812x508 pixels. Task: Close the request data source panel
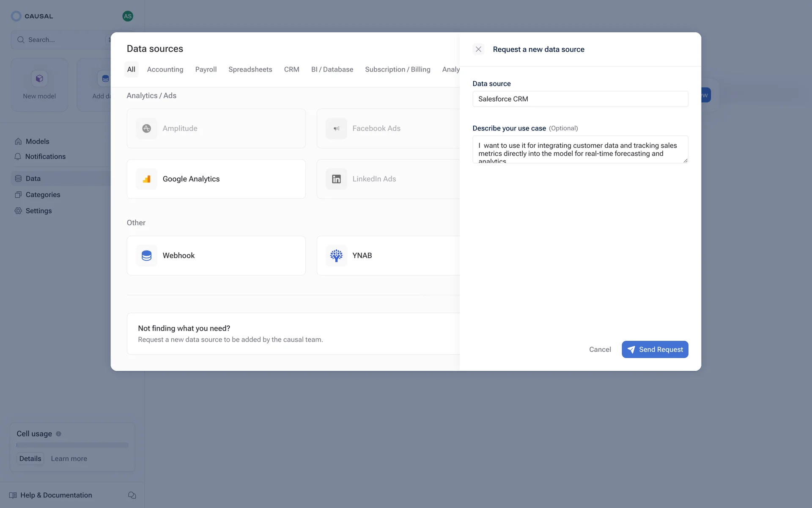478,50
